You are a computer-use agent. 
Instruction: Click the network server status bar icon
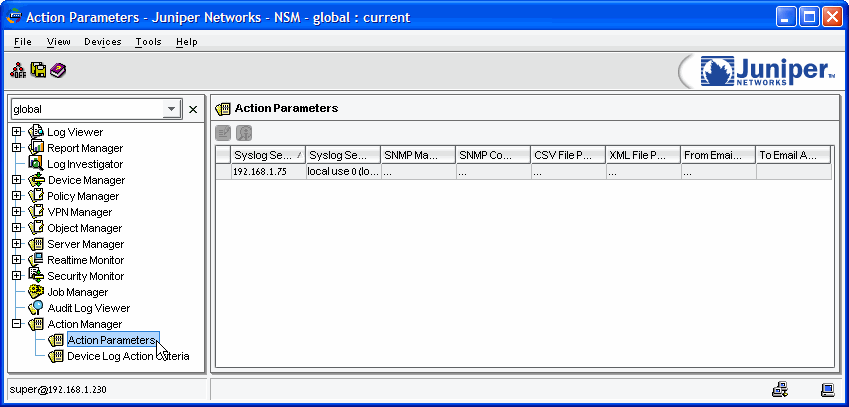pos(780,389)
